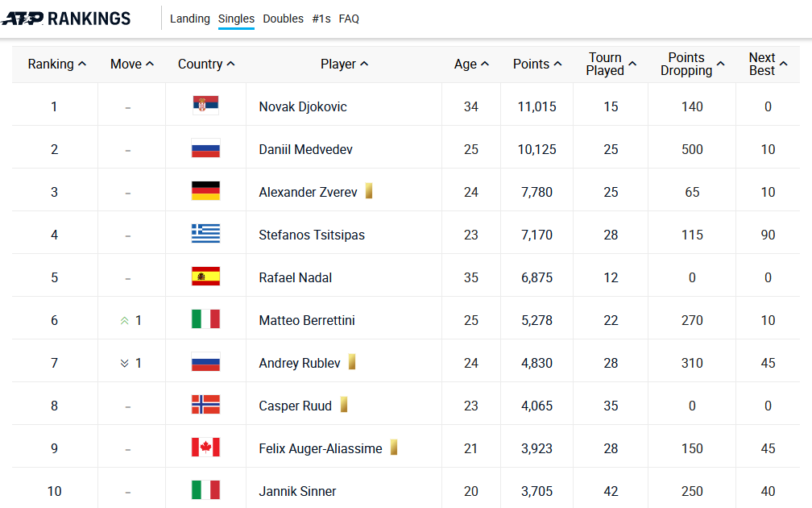The width and height of the screenshot is (812, 508).
Task: Open the #1s tab
Action: coord(321,19)
